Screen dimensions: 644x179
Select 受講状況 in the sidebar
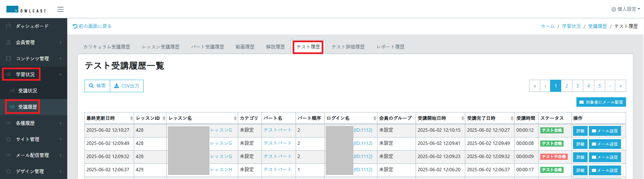[28, 91]
